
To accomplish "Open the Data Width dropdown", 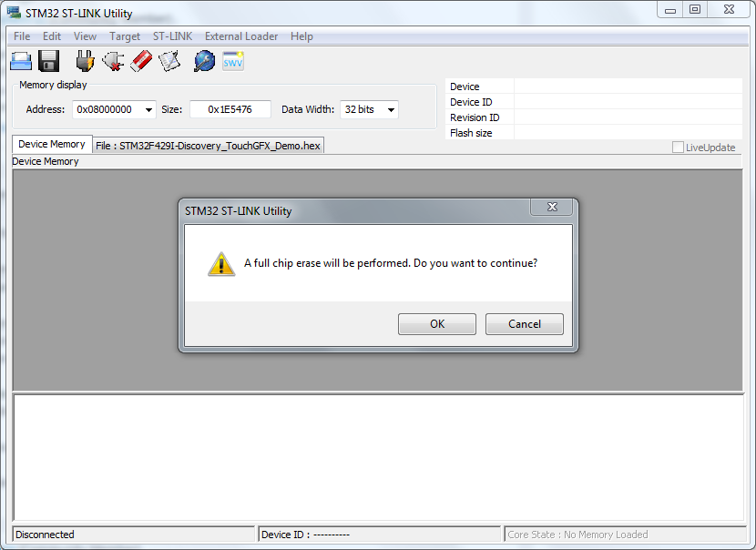I will pos(369,109).
